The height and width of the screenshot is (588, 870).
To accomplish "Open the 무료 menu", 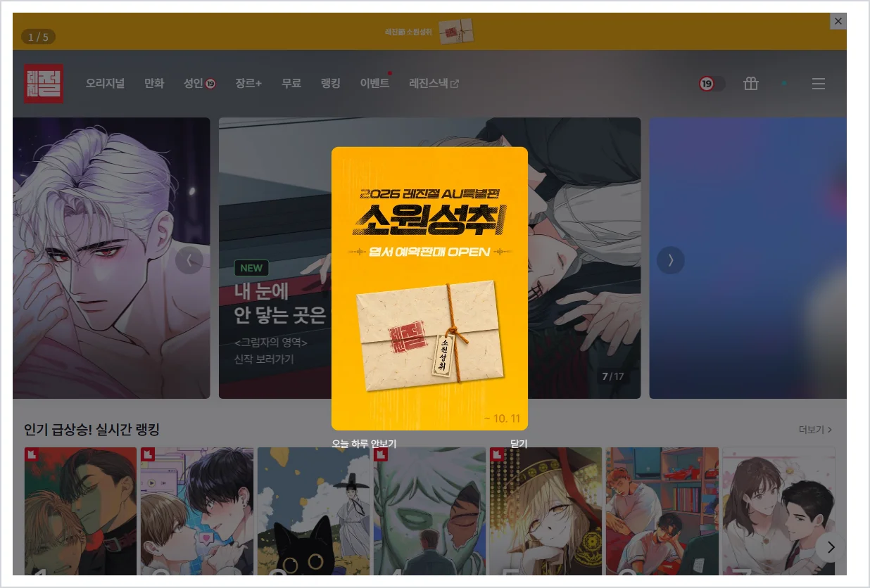I will pyautogui.click(x=291, y=84).
